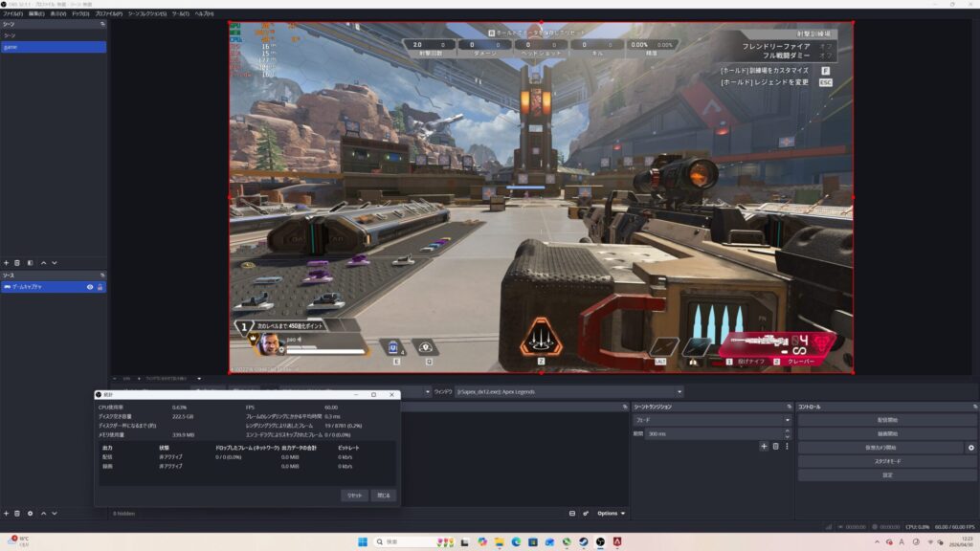Image resolution: width=980 pixels, height=551 pixels.
Task: Move the selected scene up with the Scenes arrow
Action: [x=44, y=263]
